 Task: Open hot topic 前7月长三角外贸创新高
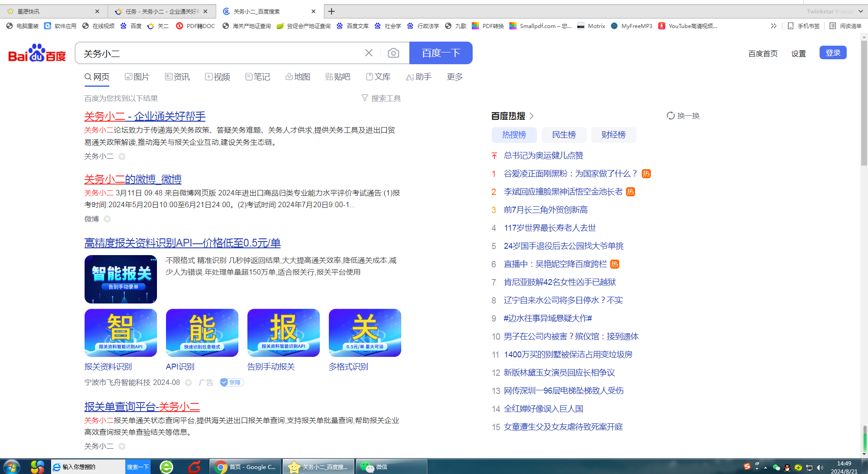[x=546, y=210]
